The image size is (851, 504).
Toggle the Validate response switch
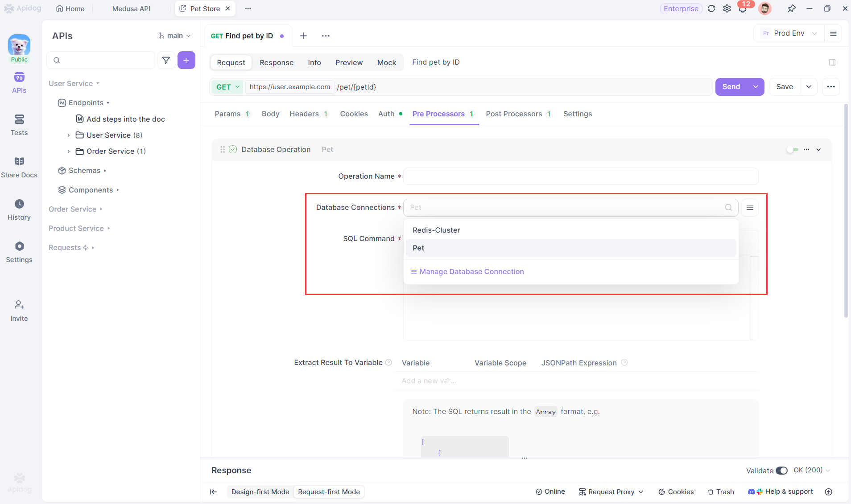[781, 471]
